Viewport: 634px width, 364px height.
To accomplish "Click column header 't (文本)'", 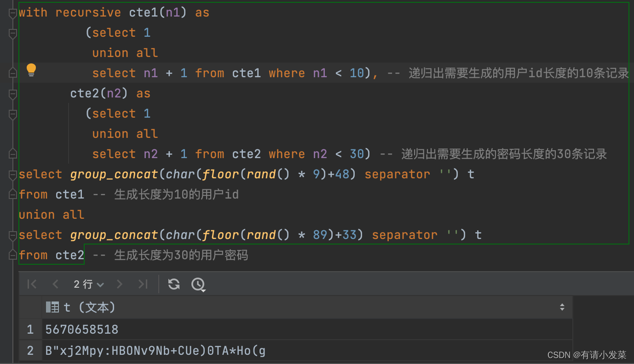I will (x=307, y=307).
